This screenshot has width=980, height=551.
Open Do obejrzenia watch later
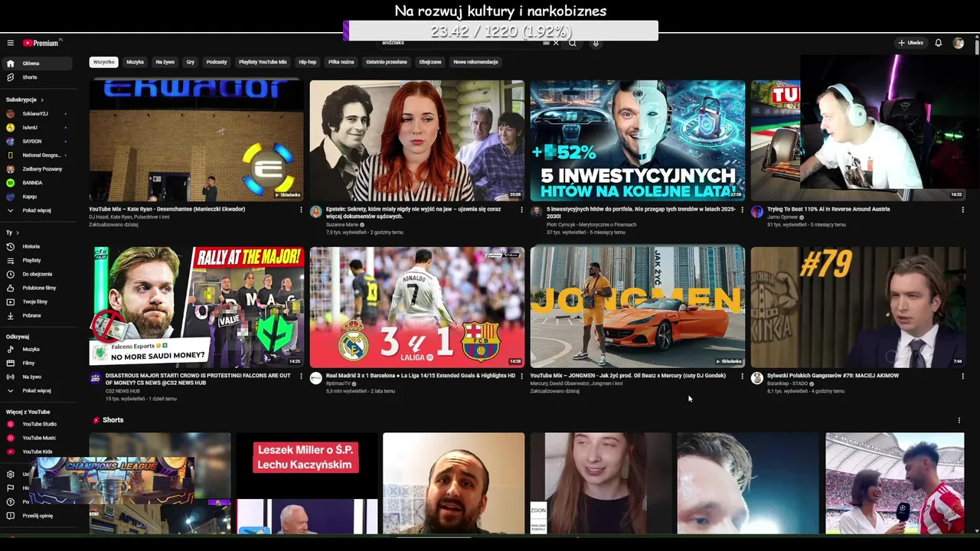point(37,274)
